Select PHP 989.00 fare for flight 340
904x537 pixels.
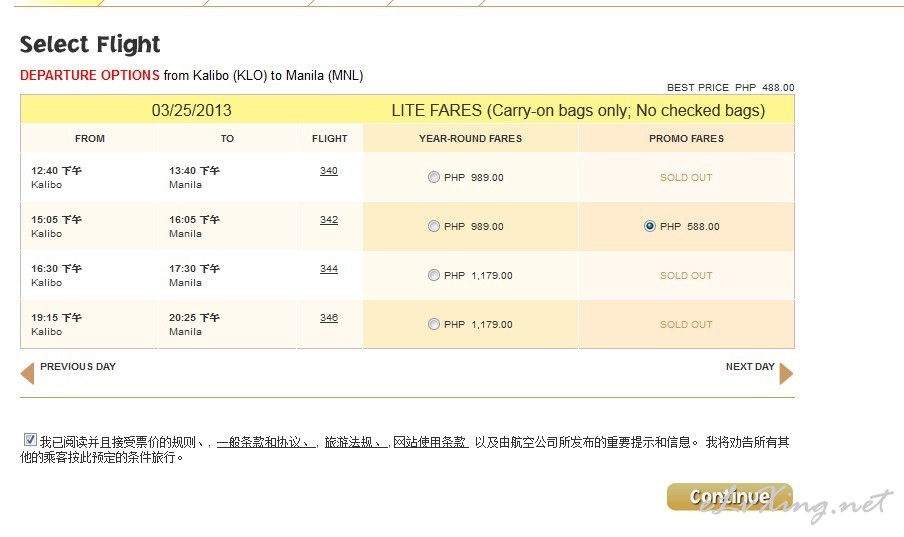[433, 178]
